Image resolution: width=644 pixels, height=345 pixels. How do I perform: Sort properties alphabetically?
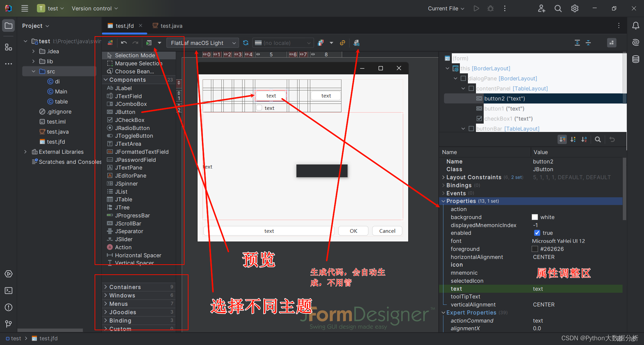[584, 139]
